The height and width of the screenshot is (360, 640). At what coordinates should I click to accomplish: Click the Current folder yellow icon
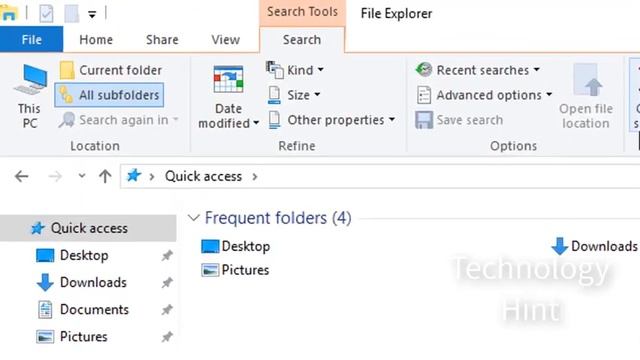[67, 70]
